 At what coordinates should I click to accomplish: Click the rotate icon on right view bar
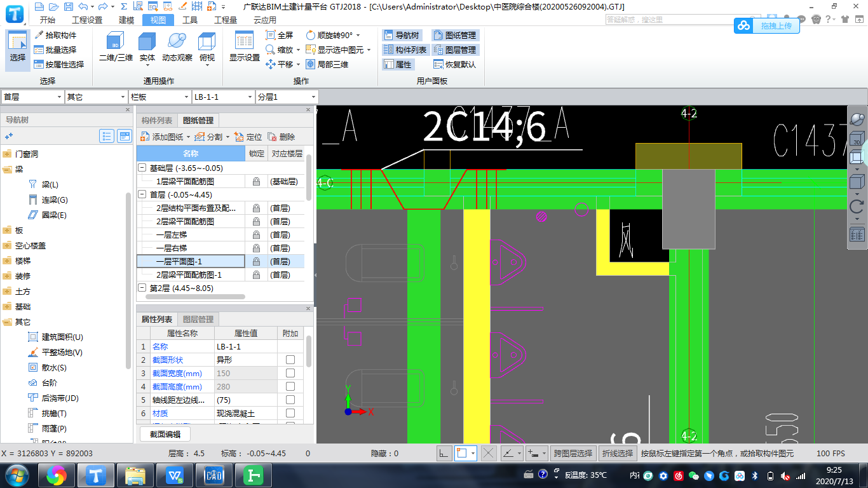coord(857,207)
